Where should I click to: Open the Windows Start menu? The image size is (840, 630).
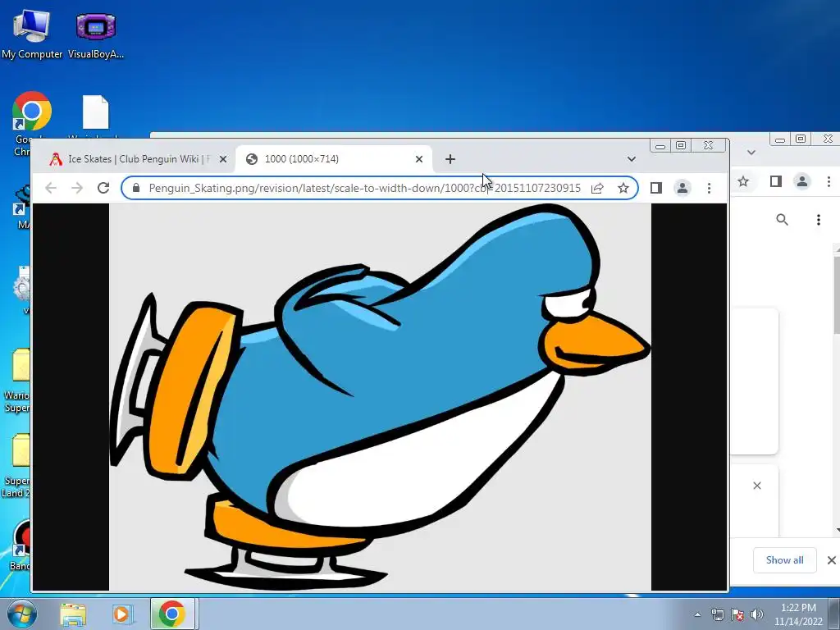click(22, 614)
